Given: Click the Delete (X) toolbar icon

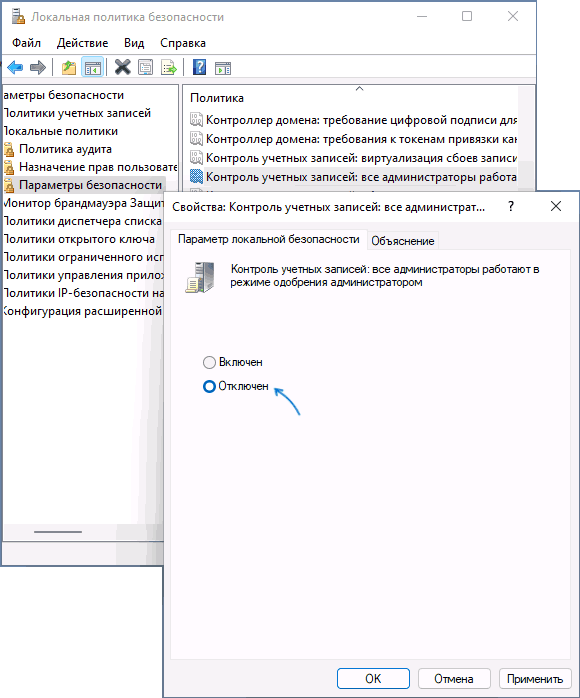Looking at the screenshot, I should (122, 68).
